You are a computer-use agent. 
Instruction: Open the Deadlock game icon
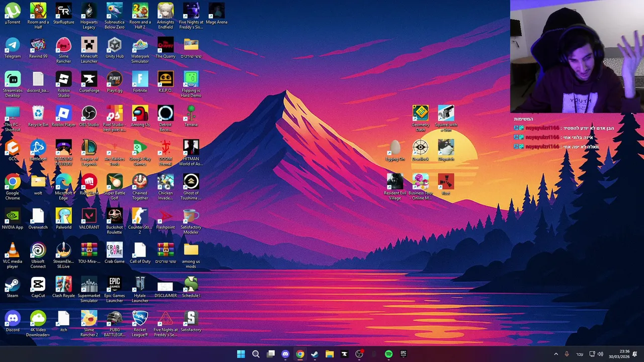(421, 150)
